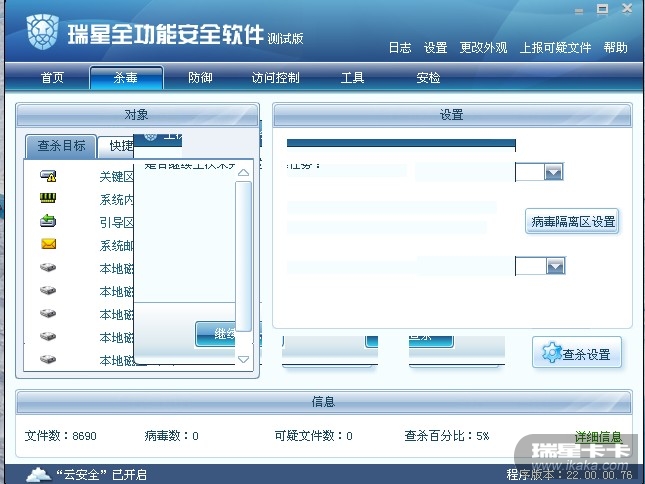Click the 测试版 label beside title
Screen dimensions: 645x484
pos(285,39)
